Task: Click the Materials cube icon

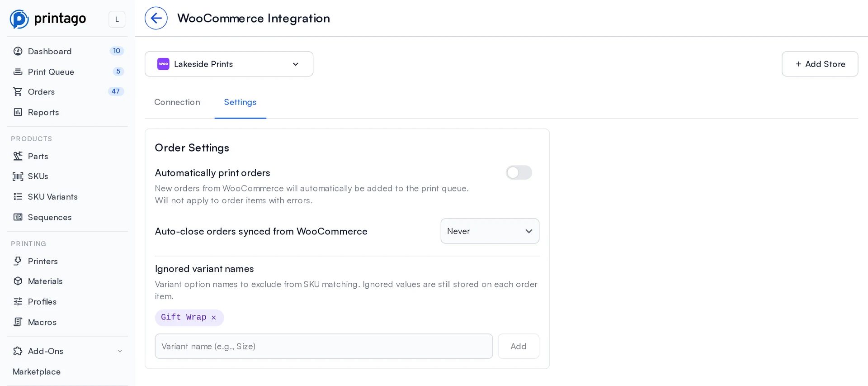Action: point(18,281)
